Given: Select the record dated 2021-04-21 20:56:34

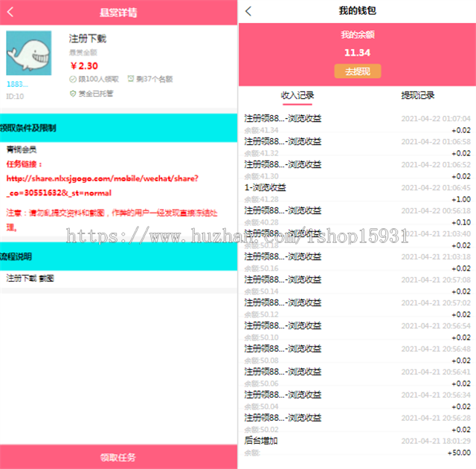Looking at the screenshot, I should [357, 401].
